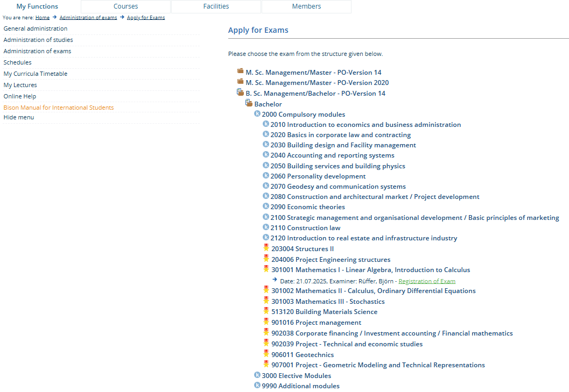This screenshot has width=569, height=392.
Task: Click the K icon beside 2060 Personality development
Action: (x=266, y=175)
